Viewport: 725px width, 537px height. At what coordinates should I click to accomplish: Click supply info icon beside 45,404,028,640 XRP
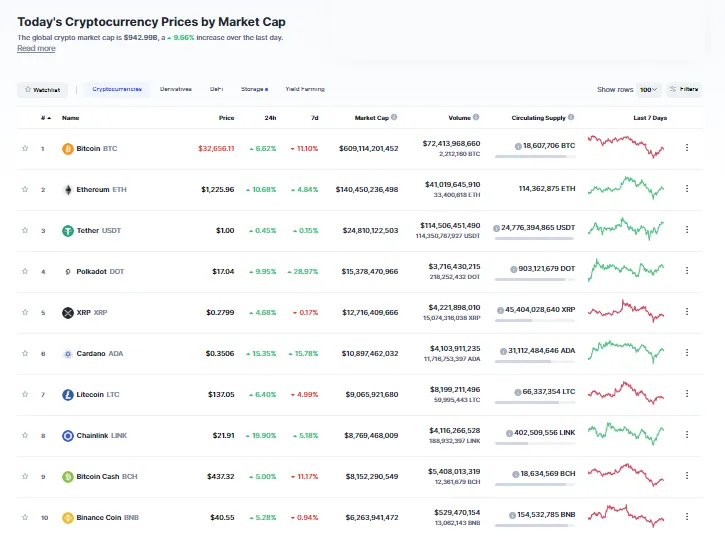500,310
